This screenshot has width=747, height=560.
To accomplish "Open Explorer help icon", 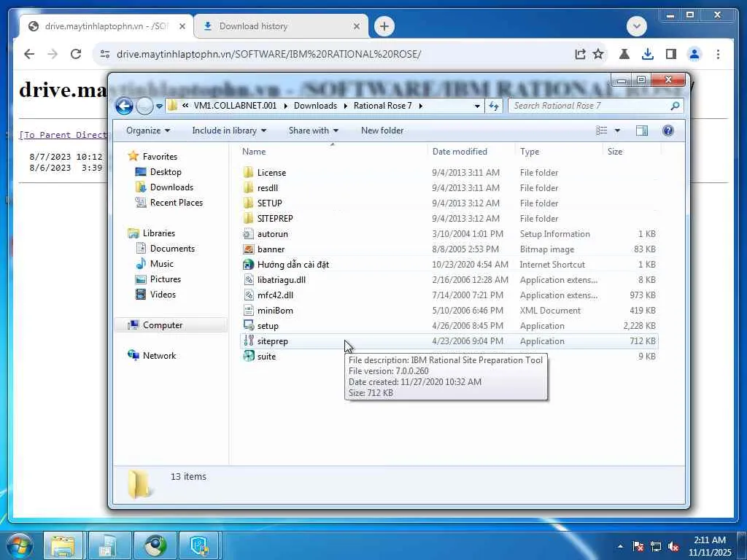I will (x=668, y=131).
